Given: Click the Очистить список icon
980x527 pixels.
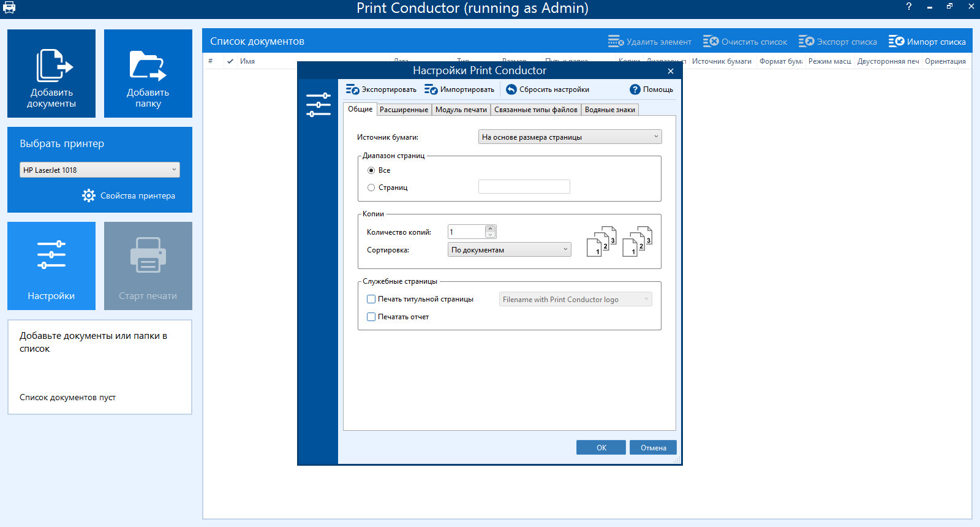Looking at the screenshot, I should [x=710, y=42].
